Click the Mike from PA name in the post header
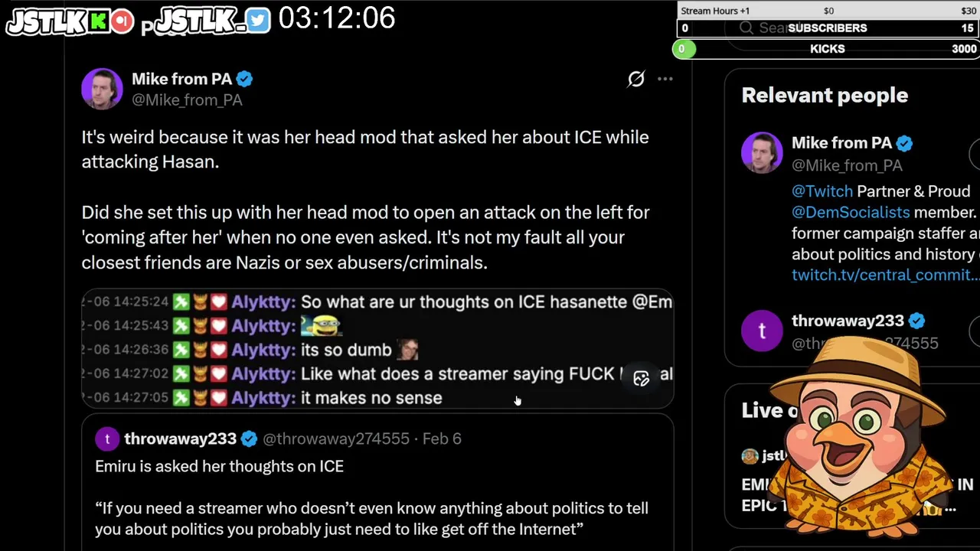Screen dimensions: 980x551 click(x=181, y=79)
